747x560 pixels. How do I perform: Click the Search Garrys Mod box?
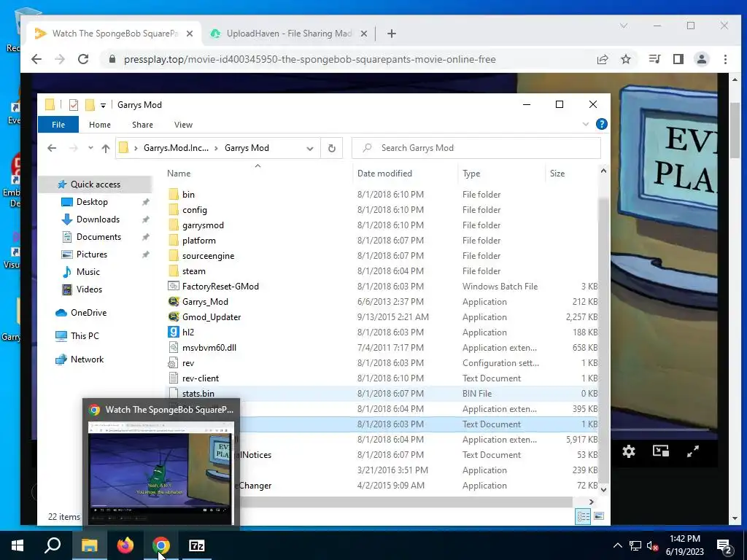tap(476, 148)
